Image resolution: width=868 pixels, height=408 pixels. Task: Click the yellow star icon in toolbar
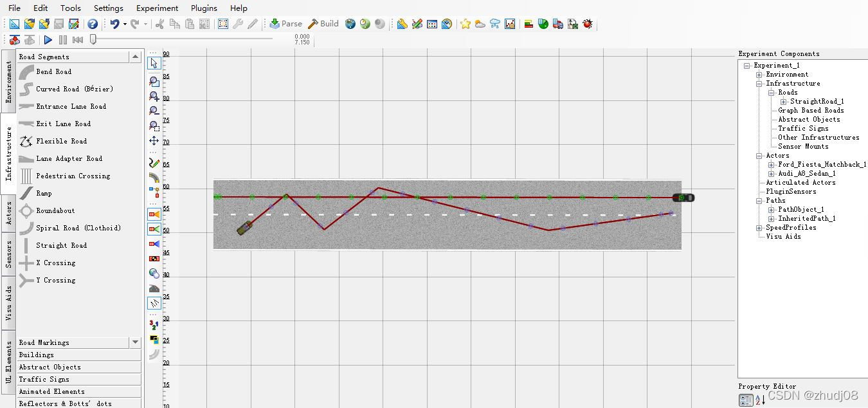[466, 24]
